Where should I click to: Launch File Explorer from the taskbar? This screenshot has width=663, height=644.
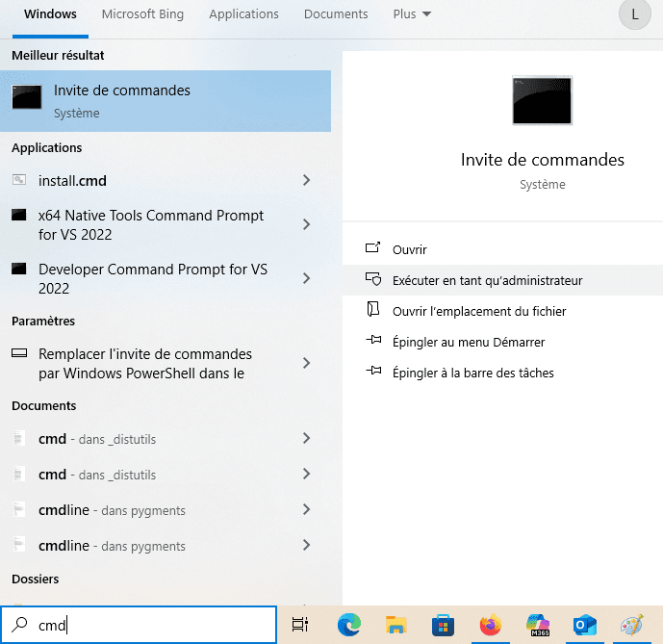395,625
